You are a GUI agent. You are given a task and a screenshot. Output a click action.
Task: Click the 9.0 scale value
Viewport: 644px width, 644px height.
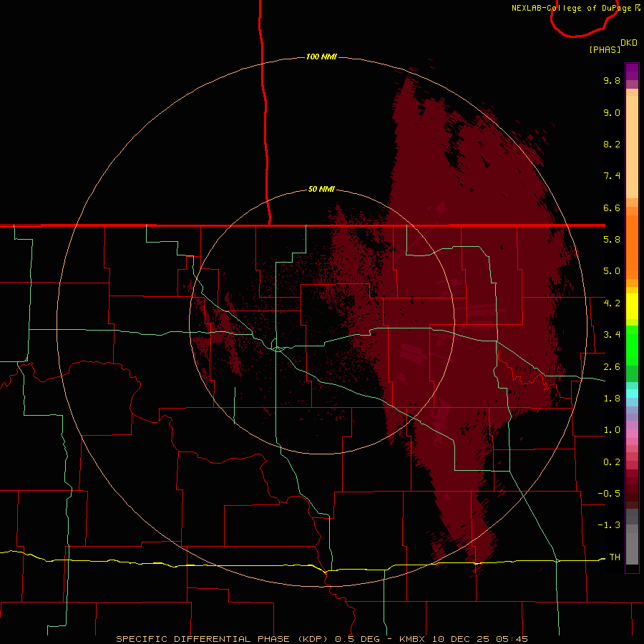click(x=612, y=112)
